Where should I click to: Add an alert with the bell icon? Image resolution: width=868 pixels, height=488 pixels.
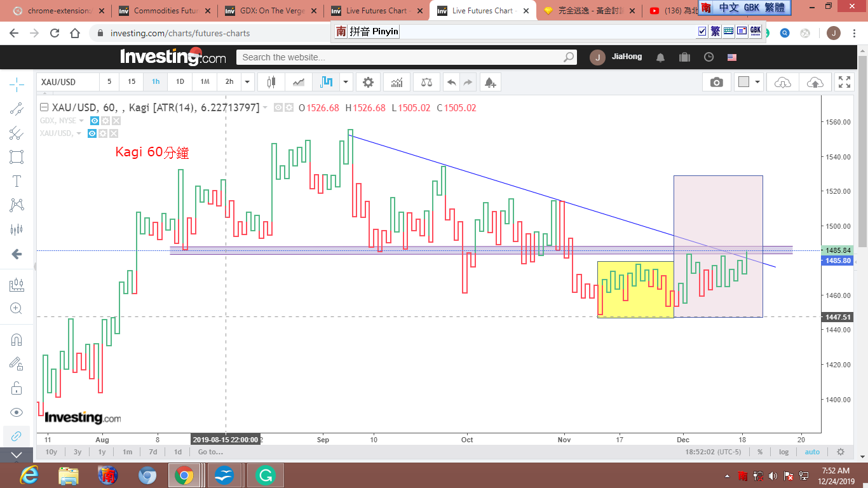pos(489,82)
